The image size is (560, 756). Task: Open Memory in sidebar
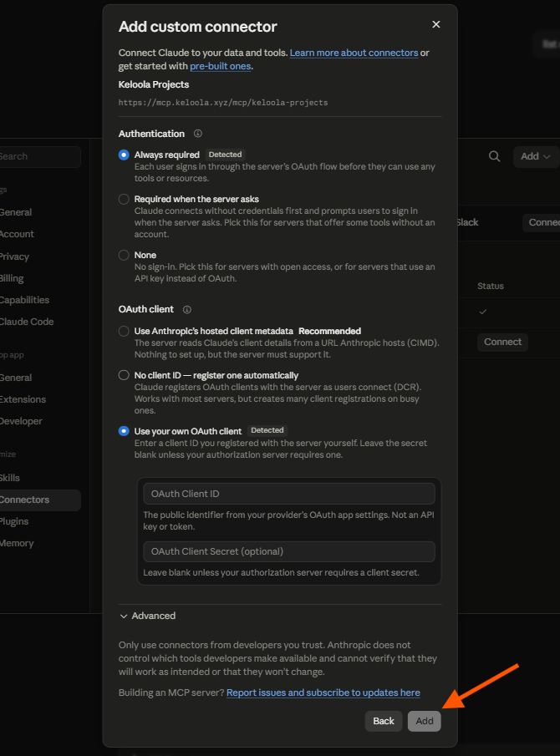pos(17,543)
